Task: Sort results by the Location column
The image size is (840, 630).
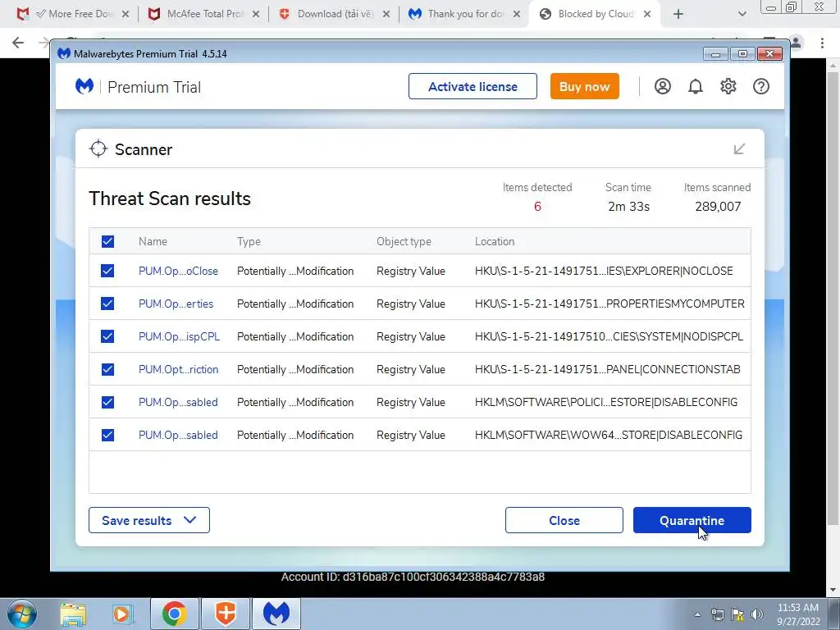Action: click(495, 242)
